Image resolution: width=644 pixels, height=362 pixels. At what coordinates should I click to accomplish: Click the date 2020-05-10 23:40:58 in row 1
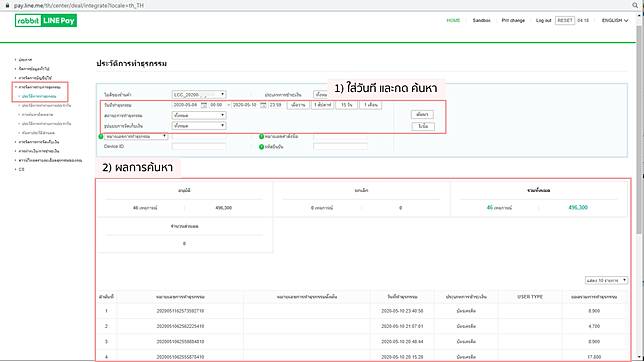(402, 311)
